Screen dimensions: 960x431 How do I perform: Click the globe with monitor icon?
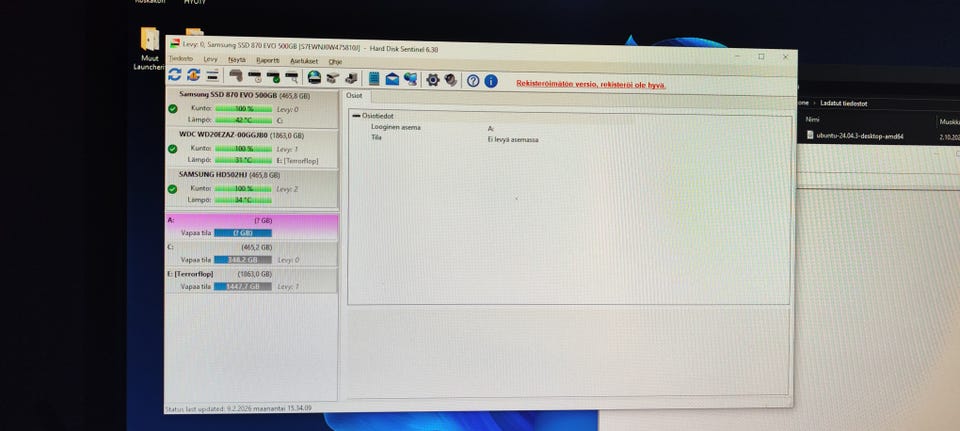(x=410, y=79)
